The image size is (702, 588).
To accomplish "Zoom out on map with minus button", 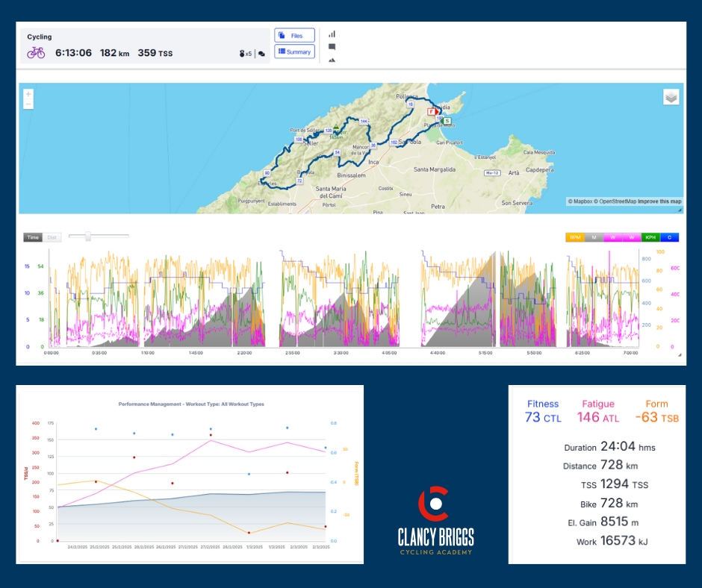I will click(x=28, y=105).
